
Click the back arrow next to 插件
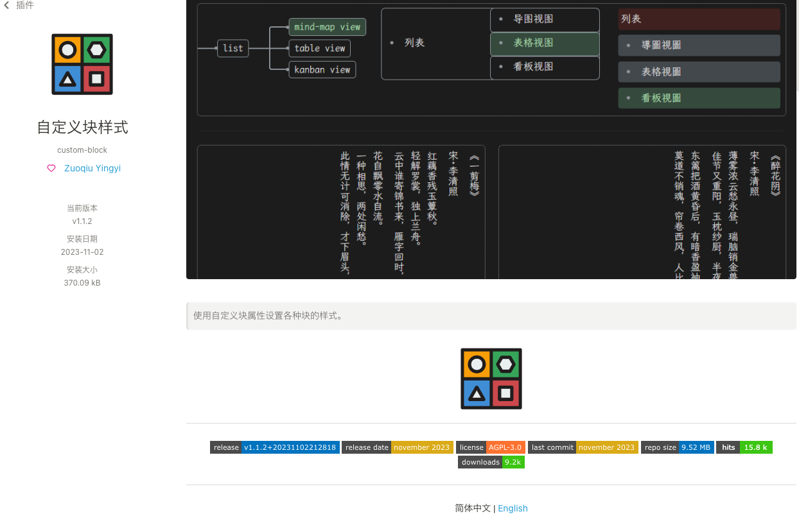(x=7, y=6)
